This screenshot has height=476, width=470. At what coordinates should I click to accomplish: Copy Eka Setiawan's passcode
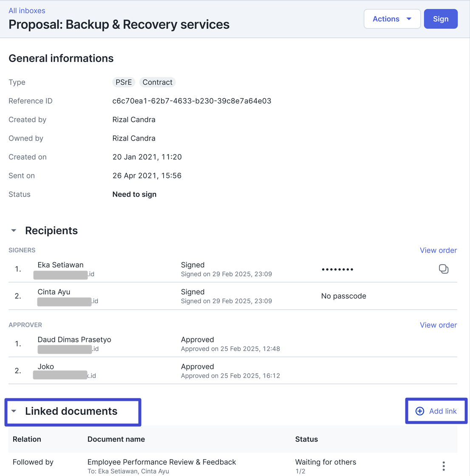point(443,269)
